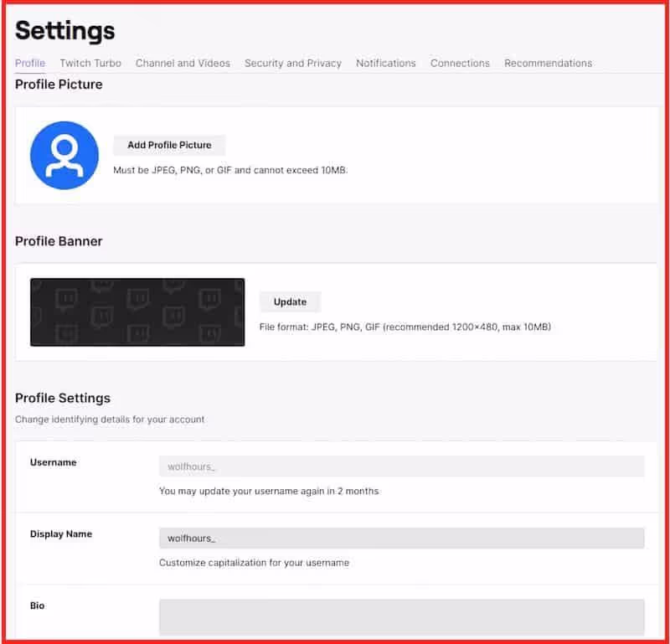Focus the Display Name input field
The image size is (670, 644).
402,538
